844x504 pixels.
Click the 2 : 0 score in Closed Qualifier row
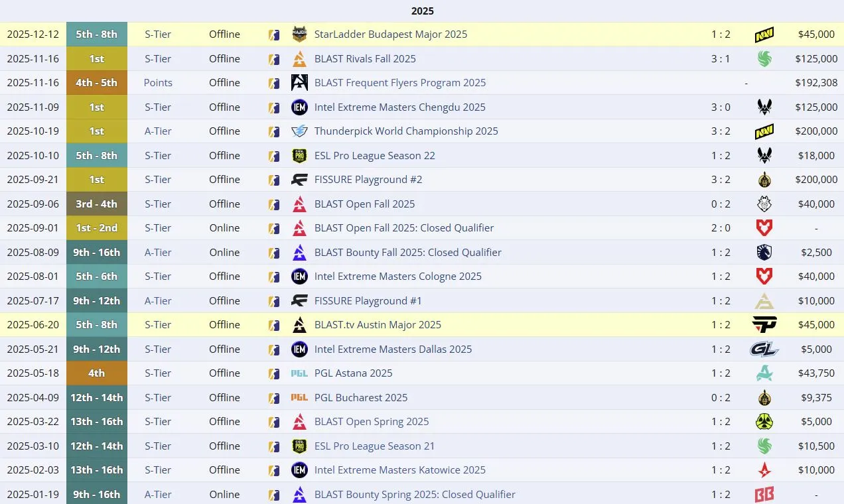721,228
